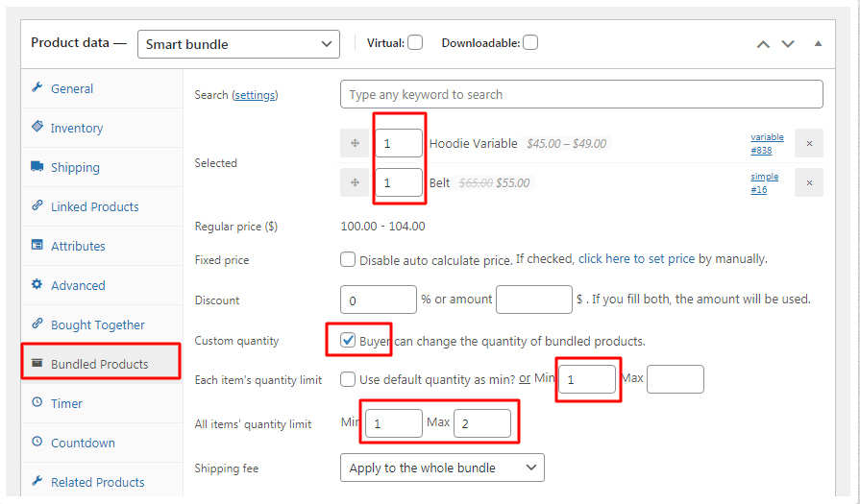Switch to the Linked Products tab
This screenshot has height=504, width=860.
(x=94, y=206)
